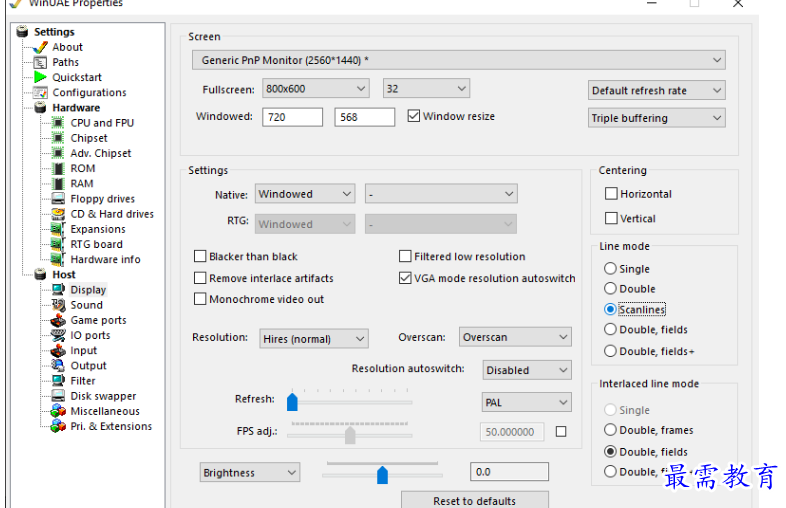
Task: Select Double, fields+ line mode
Action: [610, 351]
